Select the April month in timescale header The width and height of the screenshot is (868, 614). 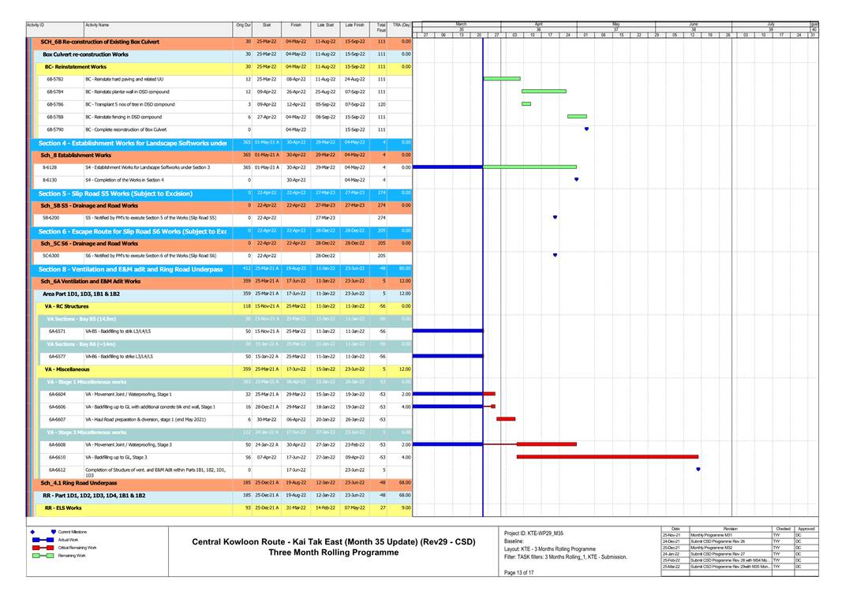538,24
